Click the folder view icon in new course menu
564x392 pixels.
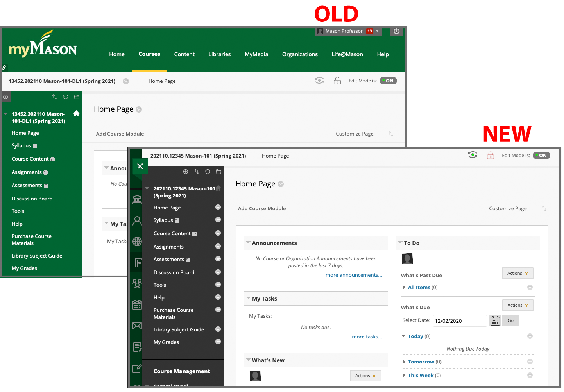coord(218,172)
